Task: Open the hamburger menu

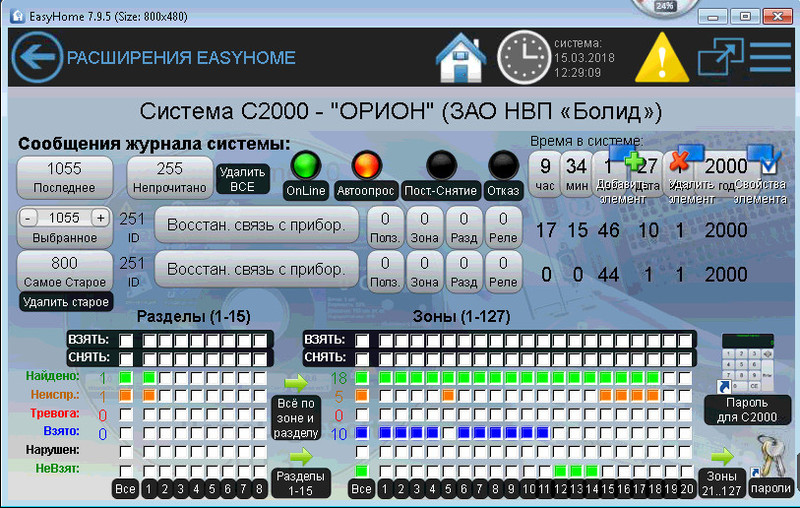Action: (770, 58)
